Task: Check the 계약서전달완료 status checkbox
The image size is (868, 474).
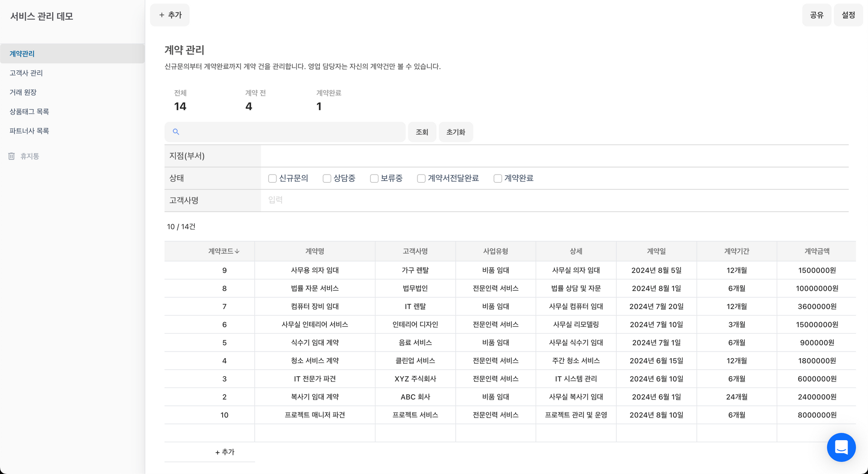Action: click(x=421, y=178)
